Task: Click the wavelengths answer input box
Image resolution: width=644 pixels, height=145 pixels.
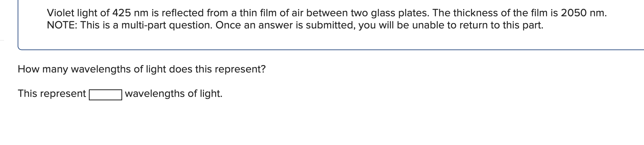Action: point(106,95)
